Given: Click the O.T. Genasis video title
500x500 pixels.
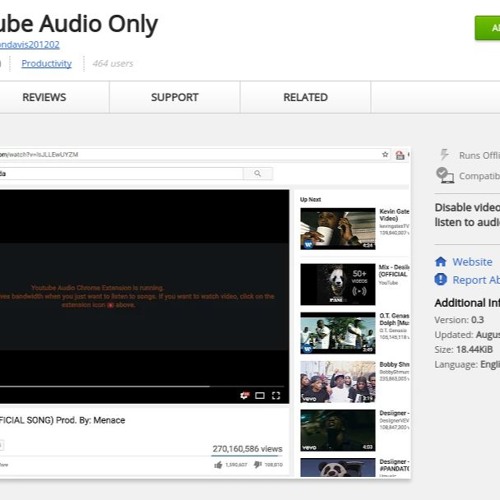Looking at the screenshot, I should click(x=394, y=319).
